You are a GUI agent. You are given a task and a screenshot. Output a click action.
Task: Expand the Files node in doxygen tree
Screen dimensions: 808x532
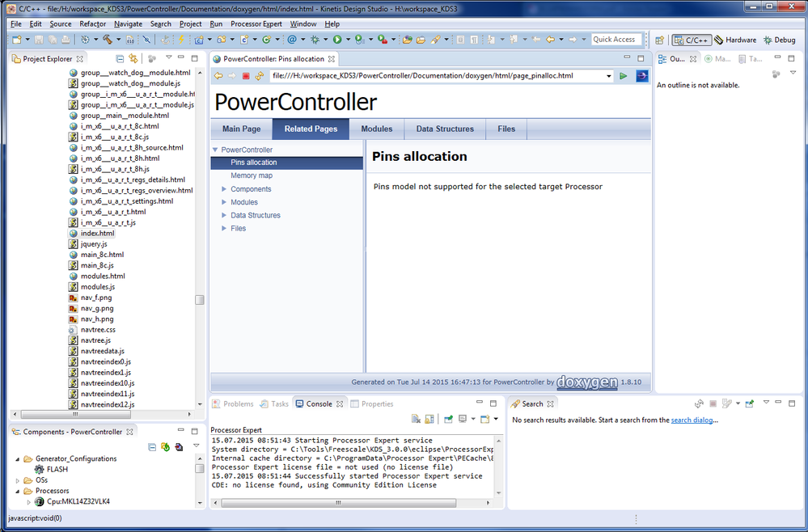click(224, 228)
